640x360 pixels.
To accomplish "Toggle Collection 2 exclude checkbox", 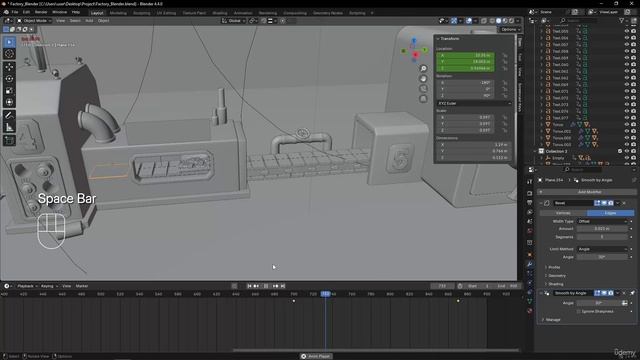I will tap(620, 151).
